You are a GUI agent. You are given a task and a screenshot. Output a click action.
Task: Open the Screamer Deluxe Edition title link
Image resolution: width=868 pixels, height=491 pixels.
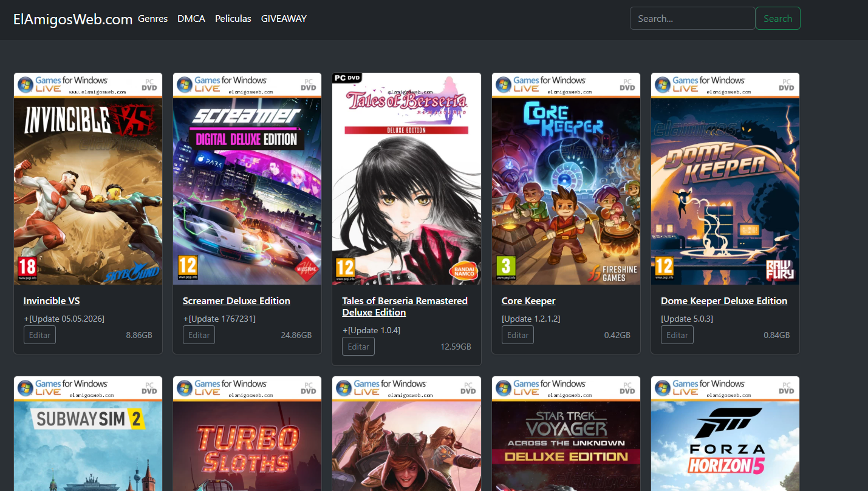(236, 301)
